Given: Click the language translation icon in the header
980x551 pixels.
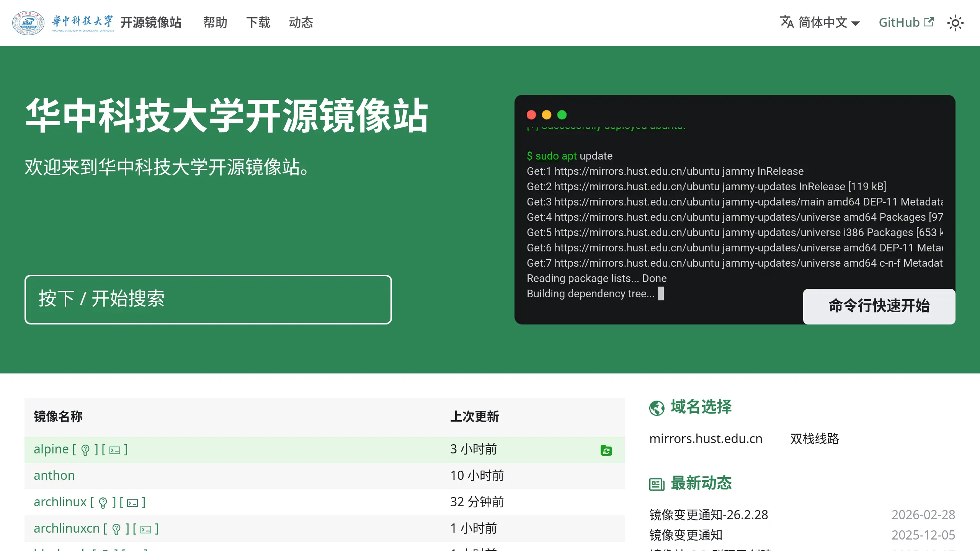Looking at the screenshot, I should click(x=787, y=23).
